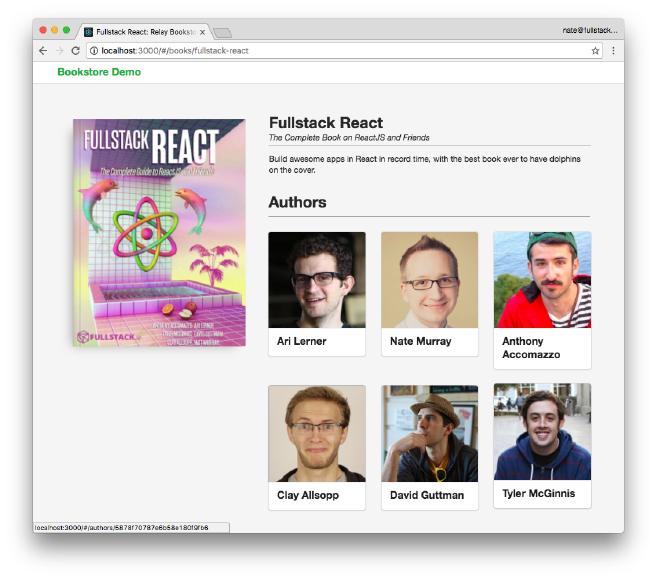Select the Fullstack React: Relay Bookstore tab
The image size is (656, 579).
click(145, 32)
